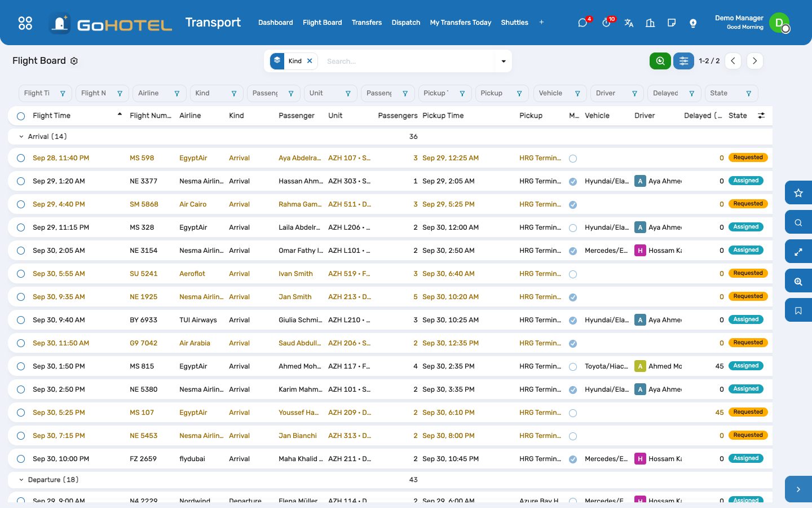This screenshot has height=508, width=812.
Task: Open the column adjust settings icon
Action: [761, 116]
